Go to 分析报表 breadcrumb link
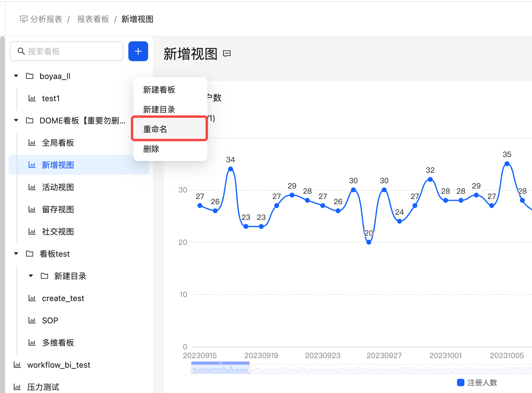The image size is (532, 393). 46,19
